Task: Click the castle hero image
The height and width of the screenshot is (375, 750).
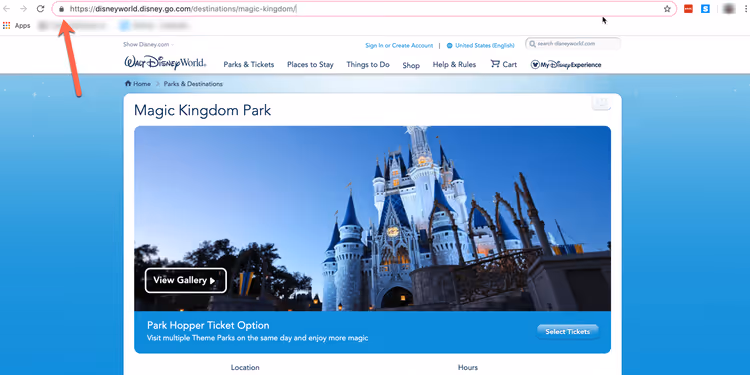Action: (x=372, y=219)
